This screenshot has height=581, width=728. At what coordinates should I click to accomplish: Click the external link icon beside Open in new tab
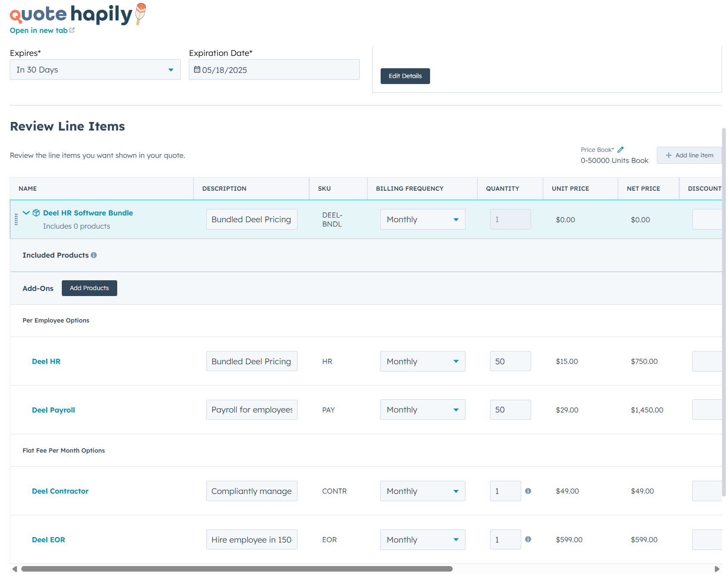72,30
